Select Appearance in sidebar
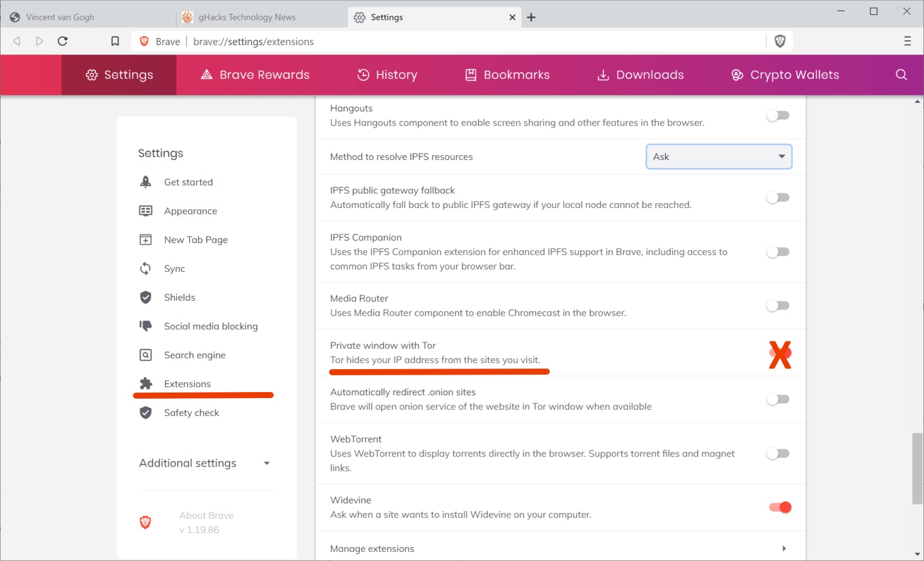The image size is (924, 561). coord(191,211)
